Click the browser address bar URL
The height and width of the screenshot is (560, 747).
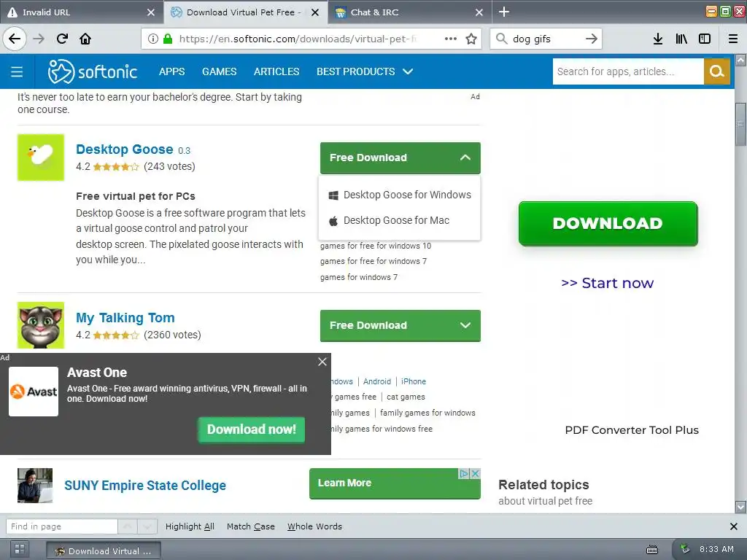pyautogui.click(x=298, y=39)
